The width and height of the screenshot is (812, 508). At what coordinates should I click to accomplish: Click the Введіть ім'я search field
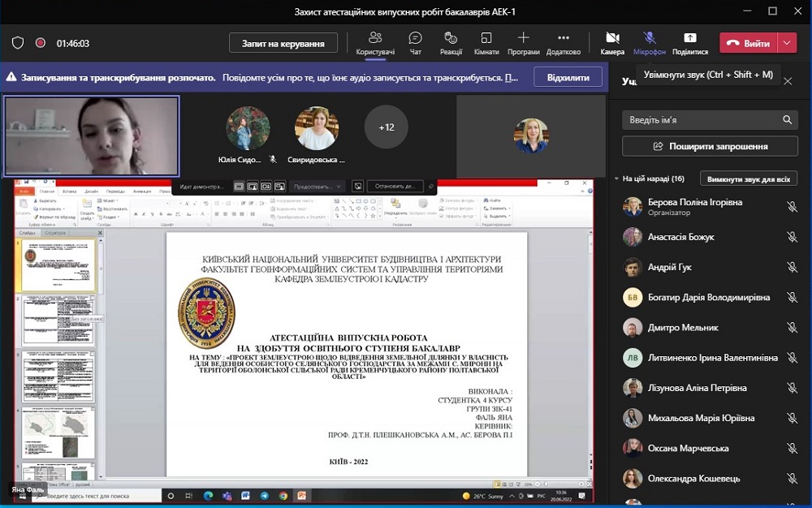click(710, 120)
